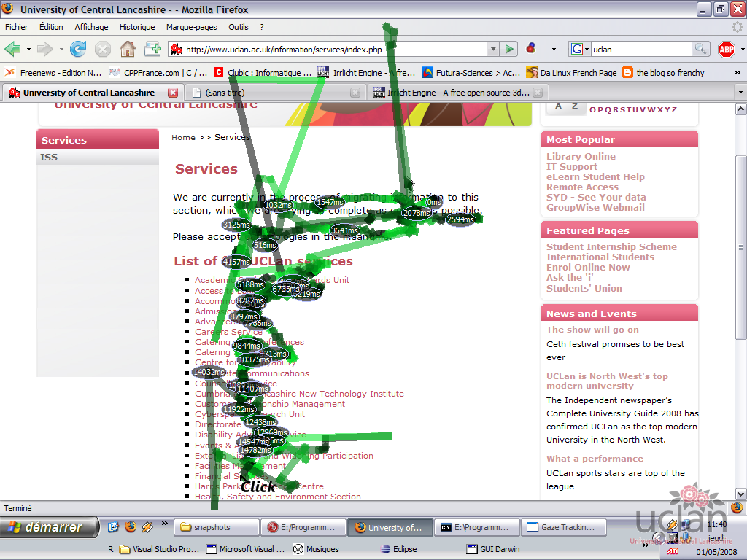Click the Forward navigation arrow
This screenshot has width=747, height=560.
click(x=44, y=49)
